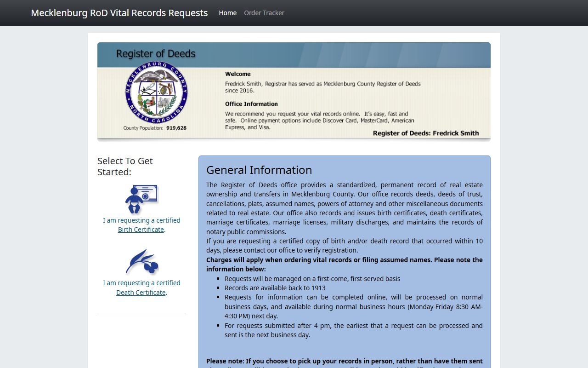Click 'Please note: If you choose to pick up' text
Viewport: 588px width, 368px height.
(x=345, y=362)
